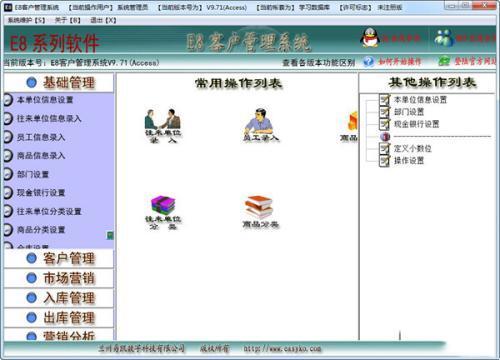Click the separator ball icon in 其他操作列表
This screenshot has height=360, width=500.
click(385, 137)
